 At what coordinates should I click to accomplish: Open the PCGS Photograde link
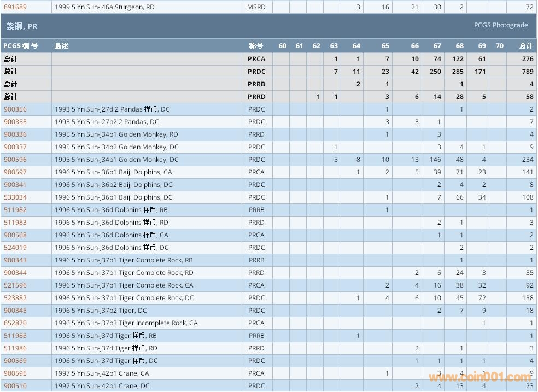coord(500,25)
